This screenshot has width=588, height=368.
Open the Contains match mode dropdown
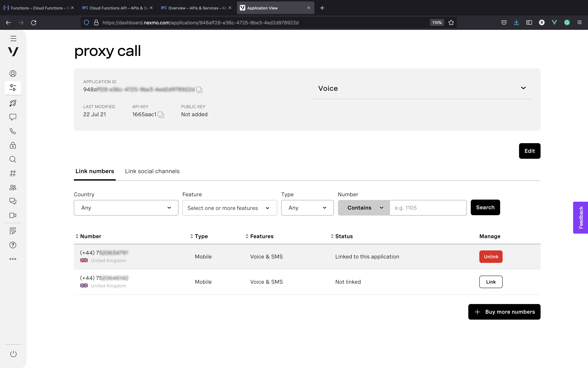[x=364, y=208]
